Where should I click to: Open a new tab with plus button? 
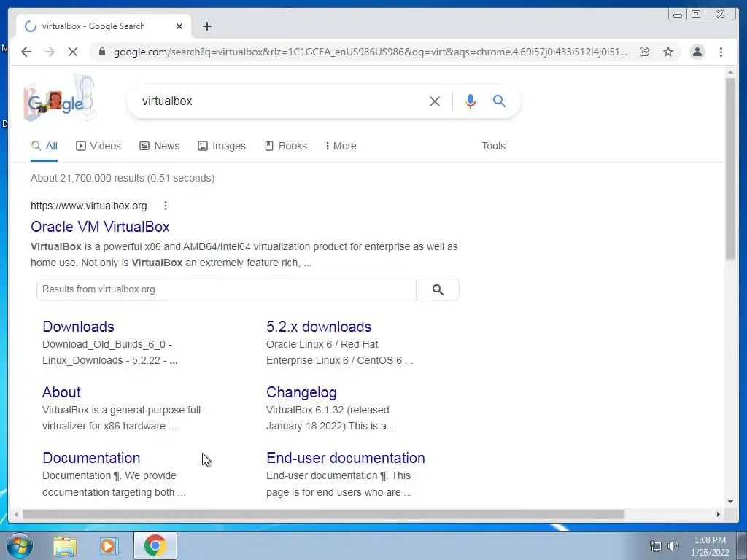206,27
